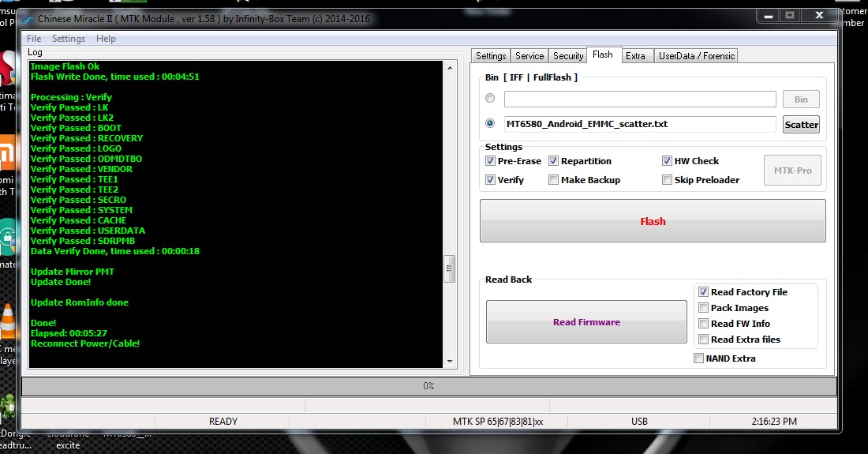868x454 pixels.
Task: Toggle the Pre-Erase checkbox
Action: point(491,161)
